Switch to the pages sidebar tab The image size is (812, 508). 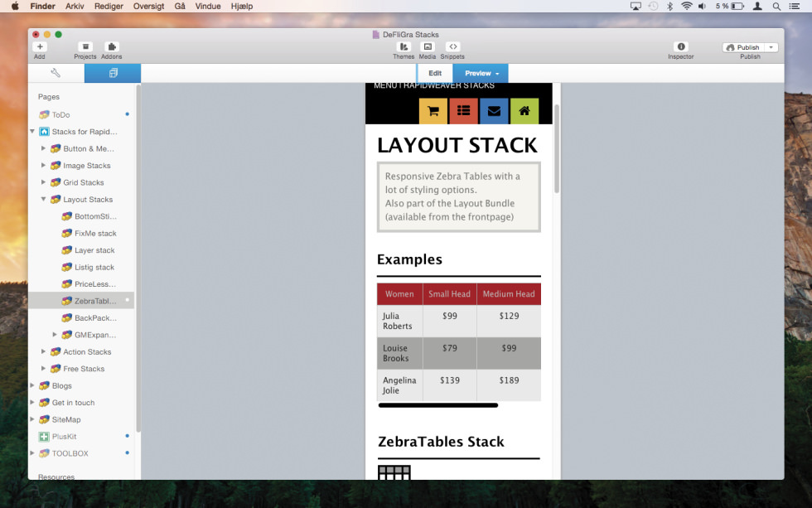[113, 73]
